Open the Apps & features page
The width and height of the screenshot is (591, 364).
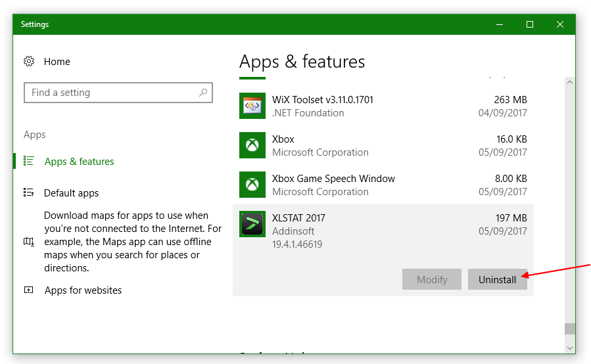pos(79,162)
